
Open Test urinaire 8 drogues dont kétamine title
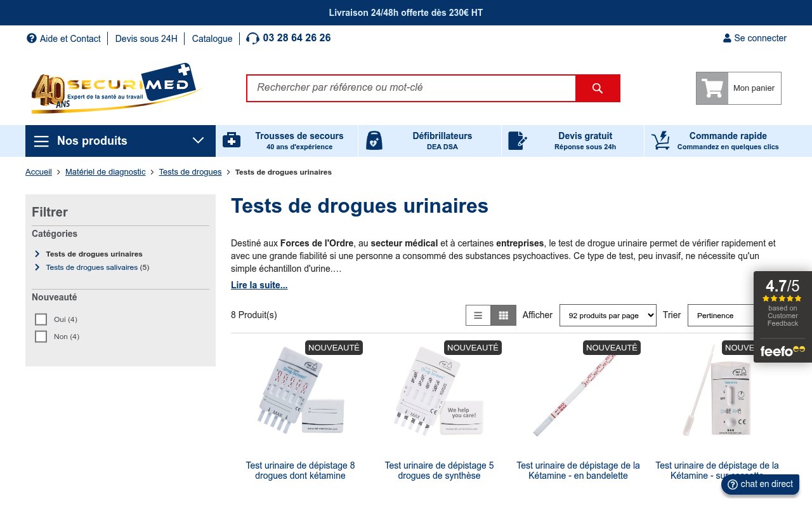(x=300, y=471)
